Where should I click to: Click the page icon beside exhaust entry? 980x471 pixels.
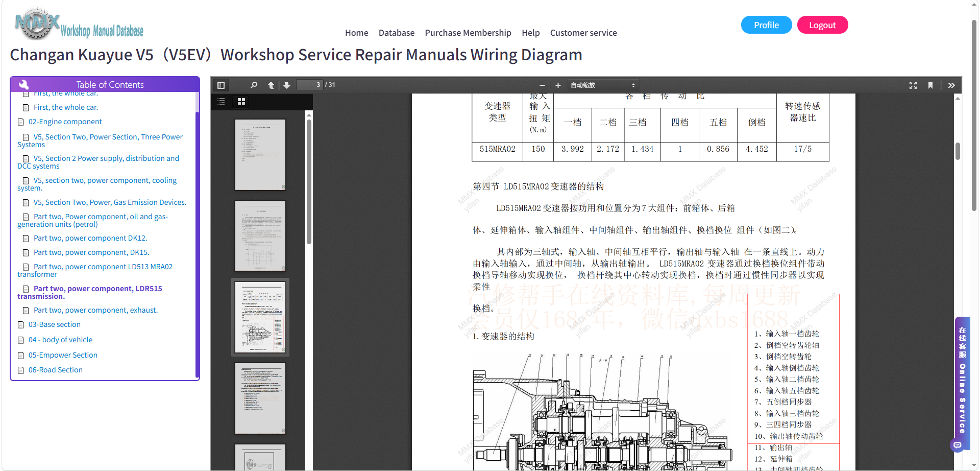[26, 311]
